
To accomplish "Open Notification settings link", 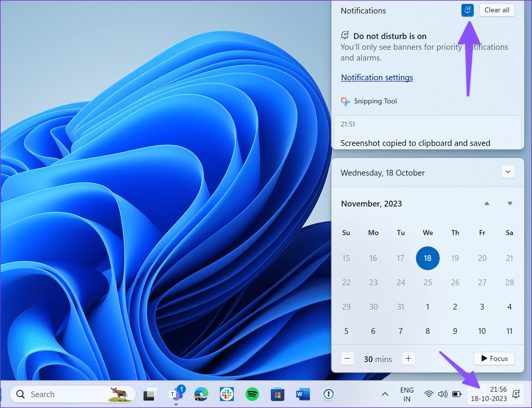I will 377,77.
